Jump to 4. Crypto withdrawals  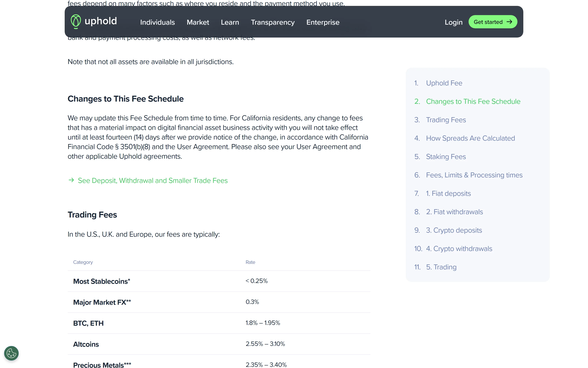(x=459, y=249)
